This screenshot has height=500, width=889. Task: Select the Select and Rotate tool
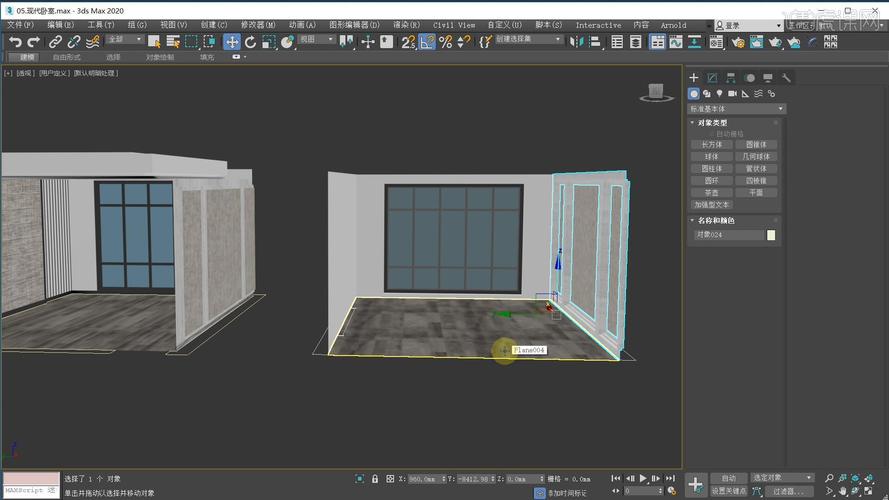[x=250, y=41]
